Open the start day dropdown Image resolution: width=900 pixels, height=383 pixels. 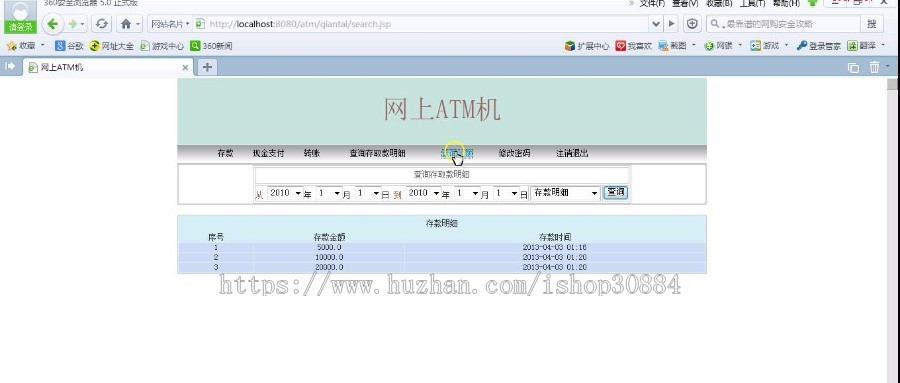pos(368,194)
